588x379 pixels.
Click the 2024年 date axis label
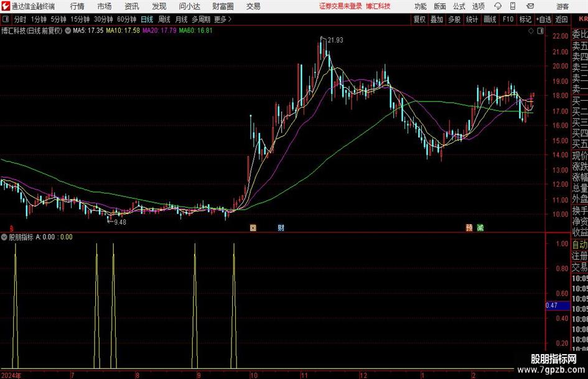(x=11, y=375)
